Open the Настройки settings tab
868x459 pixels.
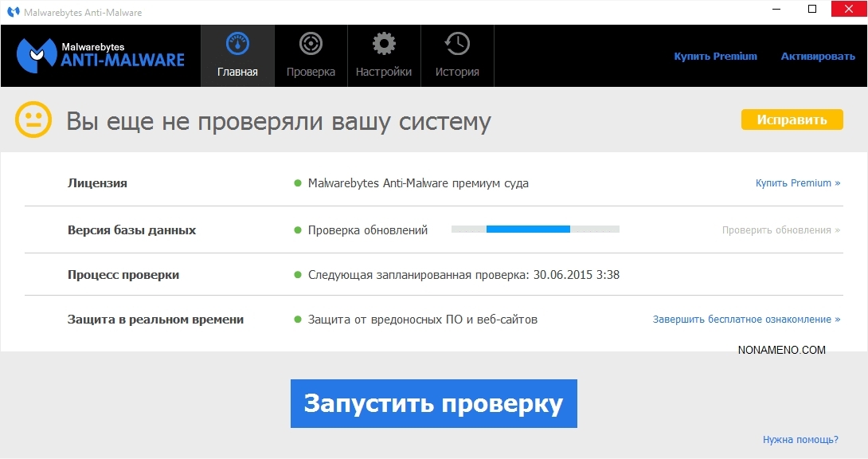384,56
